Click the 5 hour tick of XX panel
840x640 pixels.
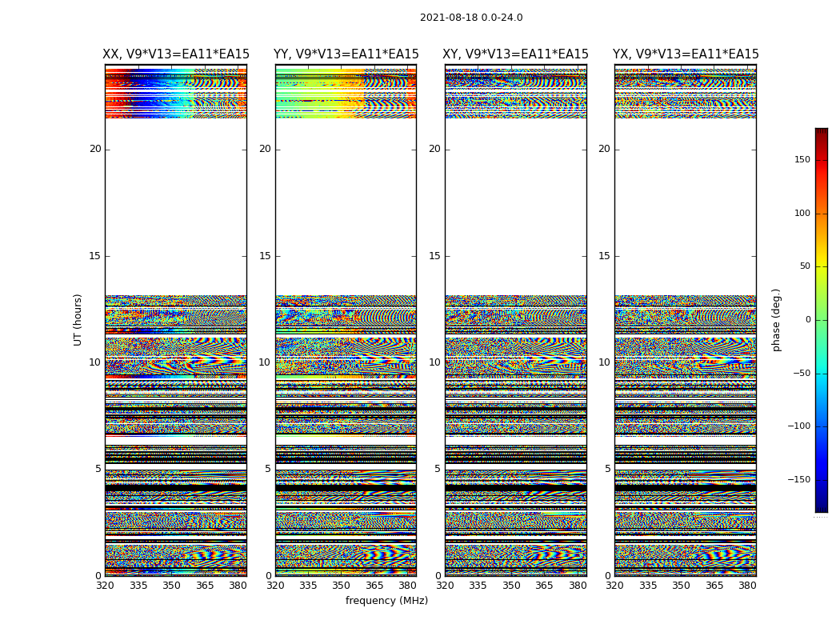coord(98,469)
